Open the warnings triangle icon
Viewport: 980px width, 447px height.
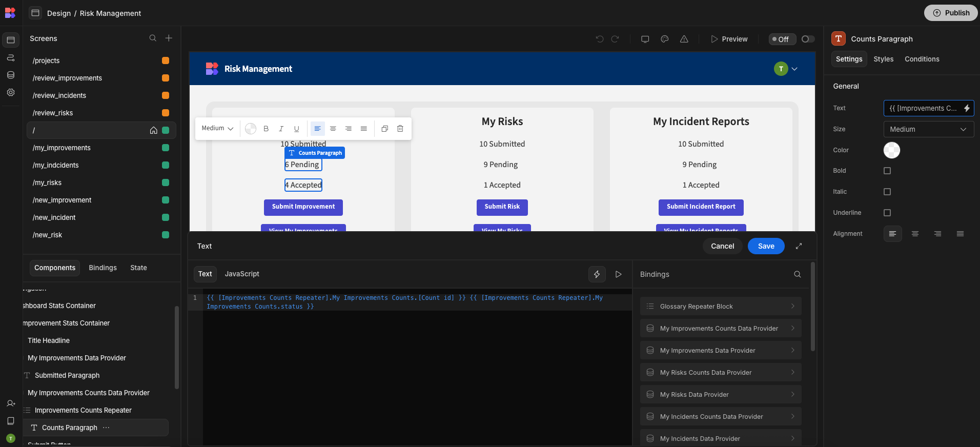point(684,39)
